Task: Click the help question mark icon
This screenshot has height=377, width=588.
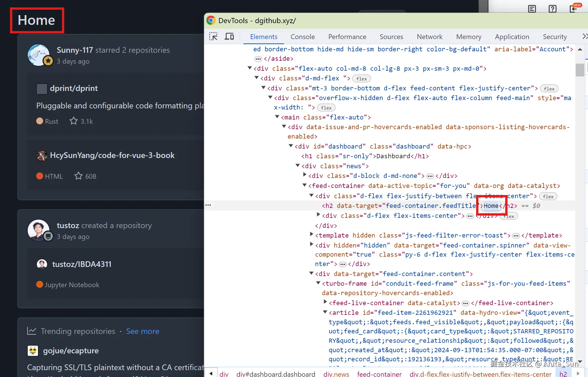Action: point(553,9)
